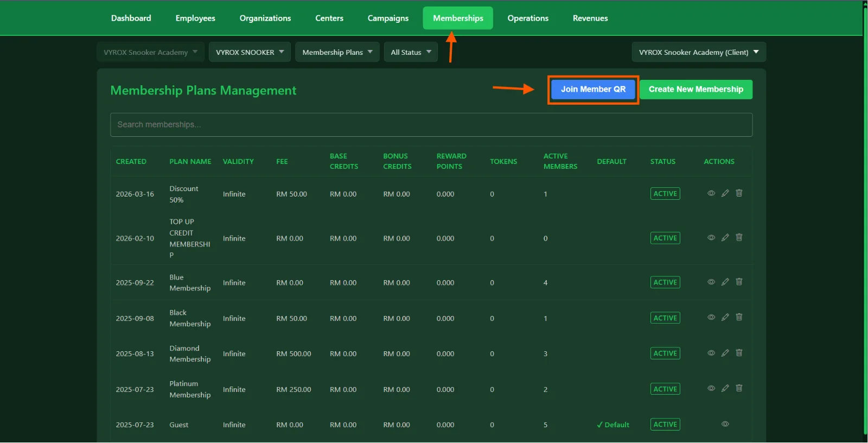The width and height of the screenshot is (868, 443).
Task: Click the Membership Plans Management heading
Action: (x=203, y=91)
